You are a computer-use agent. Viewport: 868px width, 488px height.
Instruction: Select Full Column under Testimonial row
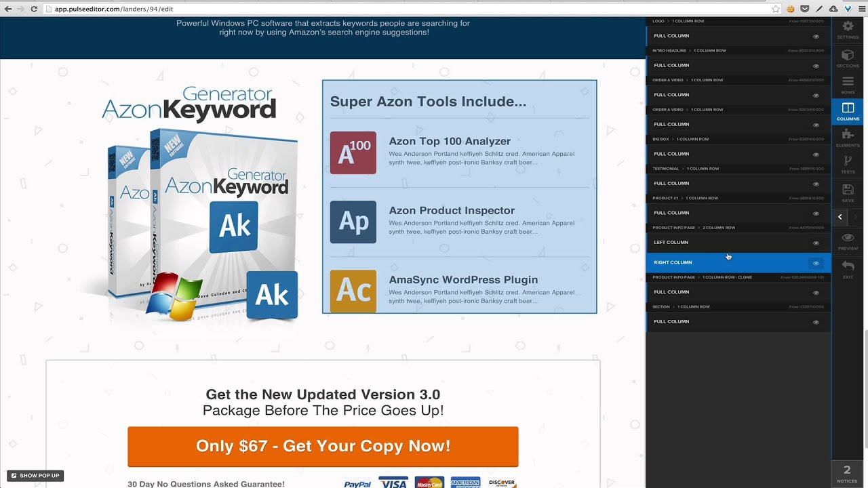(738, 183)
